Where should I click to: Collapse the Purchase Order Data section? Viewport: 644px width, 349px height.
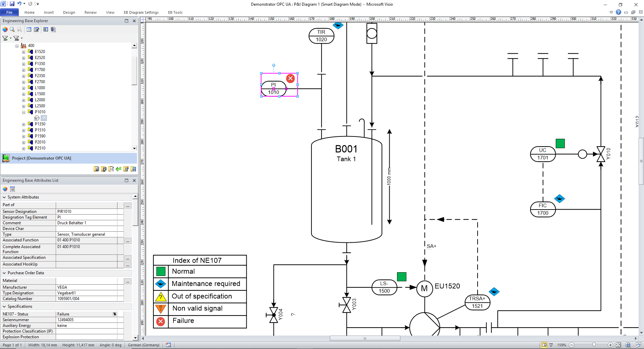[4, 273]
